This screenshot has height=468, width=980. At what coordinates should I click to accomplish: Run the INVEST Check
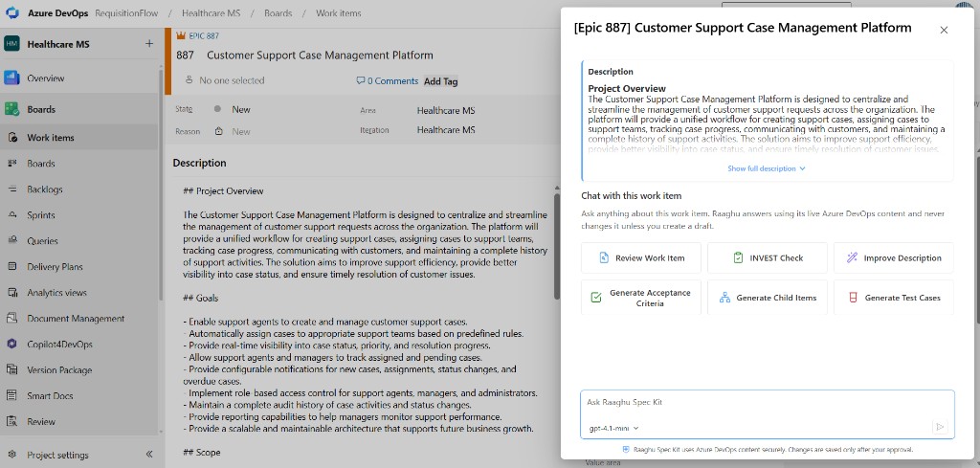pos(768,258)
